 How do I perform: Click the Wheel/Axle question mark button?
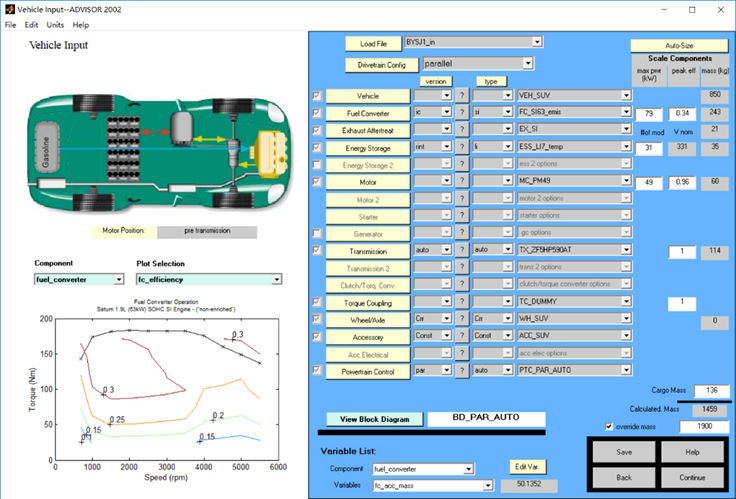[463, 320]
